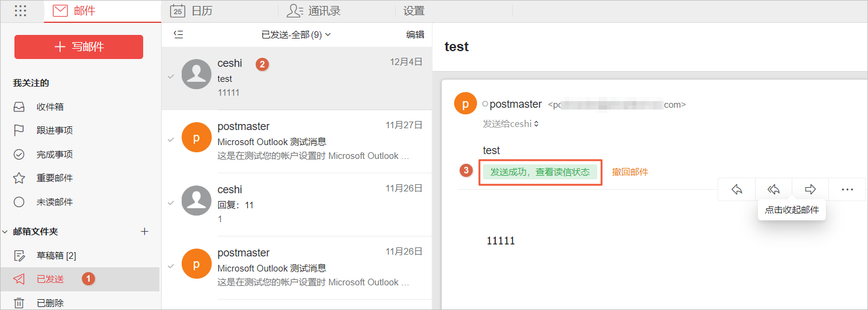Switch to the 日历 calendar tab
Screen dimensions: 868x310
point(191,11)
